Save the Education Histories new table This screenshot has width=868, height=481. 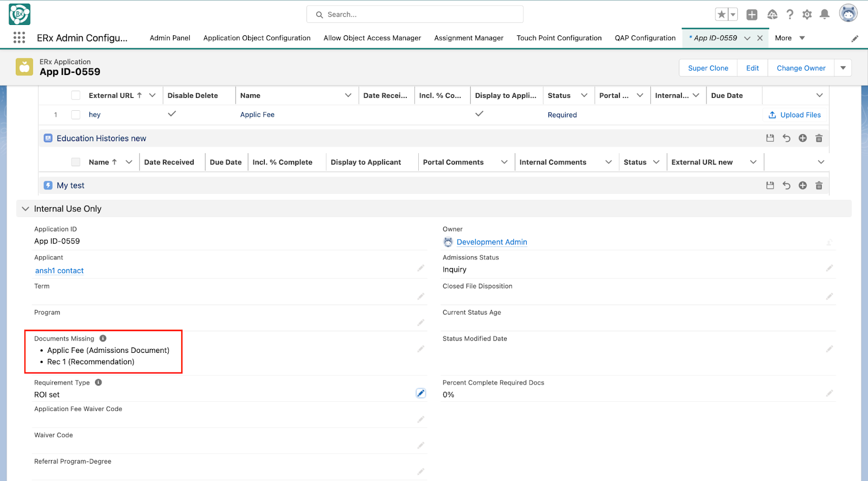pyautogui.click(x=770, y=138)
